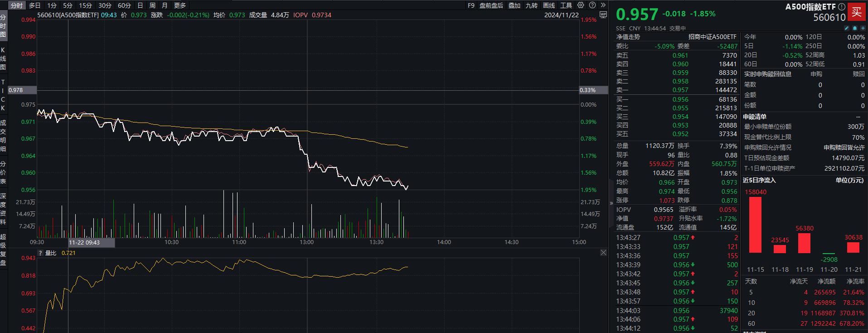The image size is (868, 333).
Task: Click the info icon beside A500指数ETF title
Action: pos(842,7)
